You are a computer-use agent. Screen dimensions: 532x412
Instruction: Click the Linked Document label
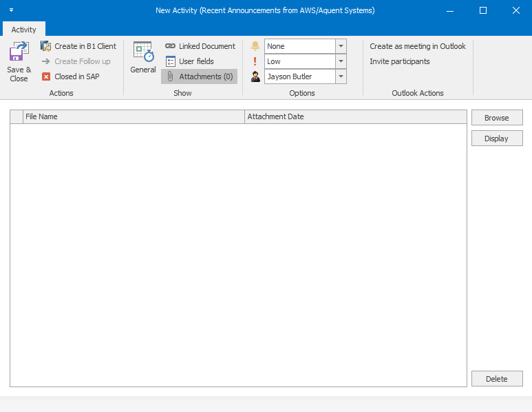[207, 46]
